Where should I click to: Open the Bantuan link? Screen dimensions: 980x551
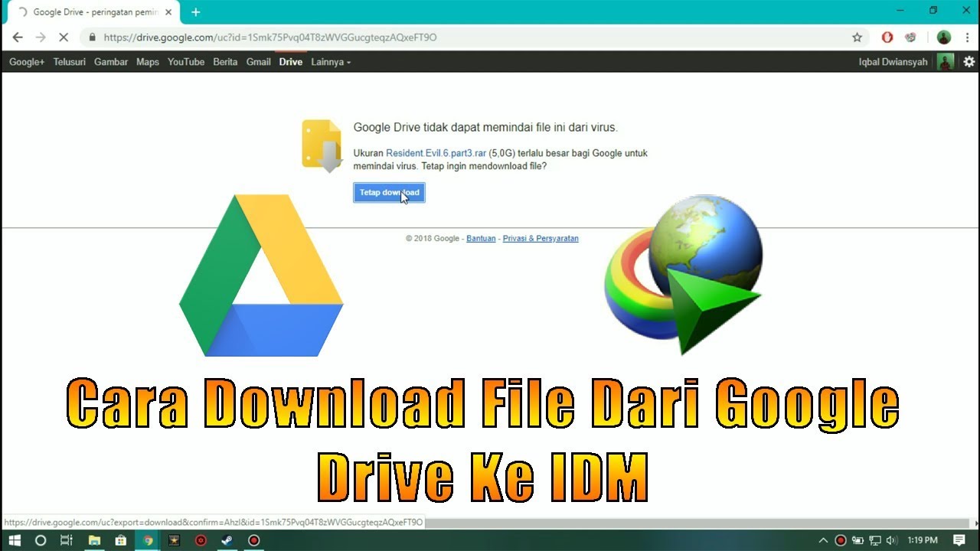pos(481,239)
